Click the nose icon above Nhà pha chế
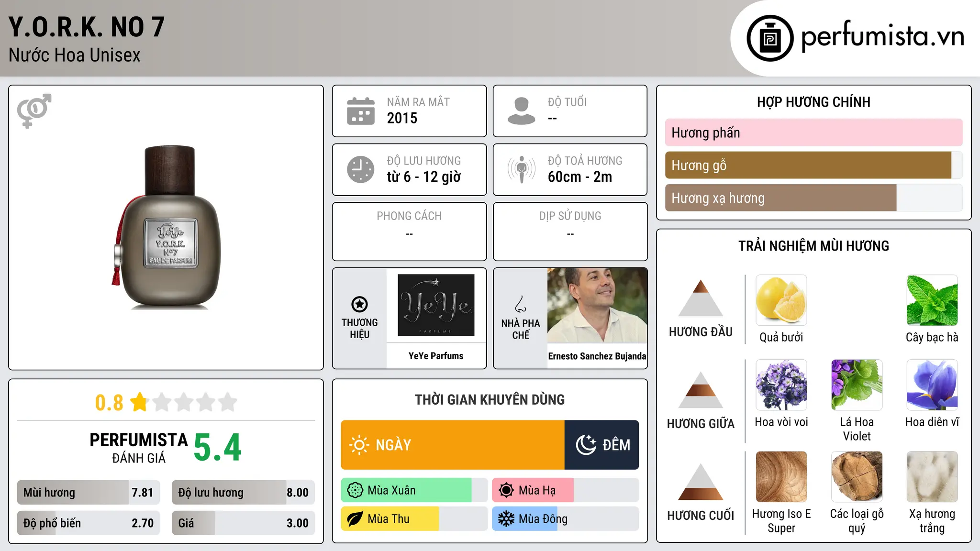The height and width of the screenshot is (551, 980). (521, 304)
